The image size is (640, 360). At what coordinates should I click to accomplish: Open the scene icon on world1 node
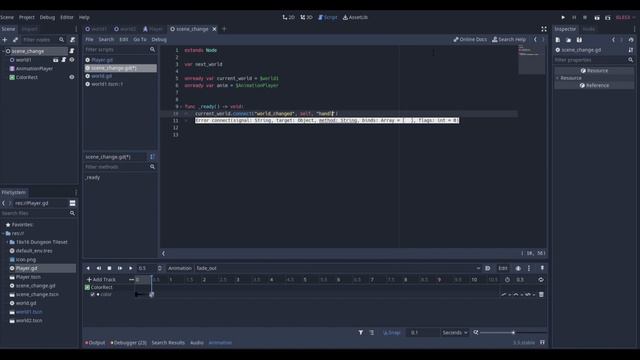click(x=56, y=60)
